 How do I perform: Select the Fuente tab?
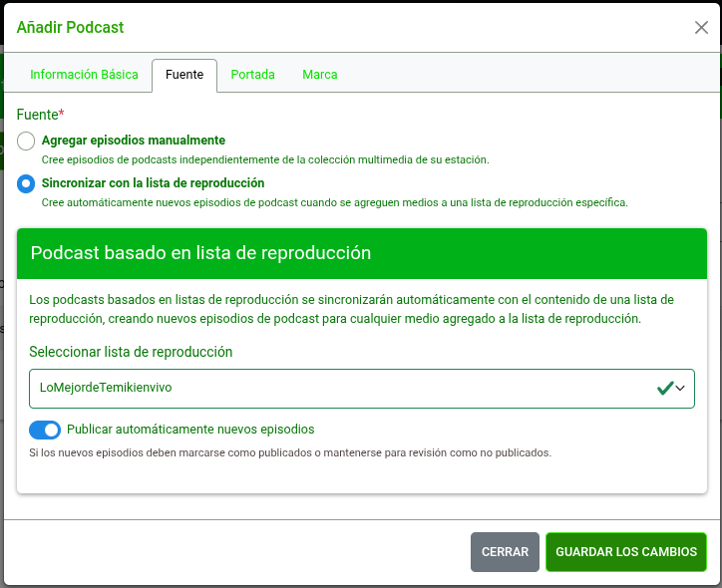[x=184, y=75]
